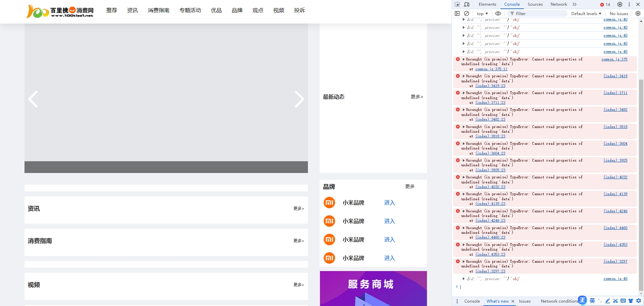644x306 pixels.
Task: Toggle the device toolbar in DevTools
Action: (x=467, y=4)
